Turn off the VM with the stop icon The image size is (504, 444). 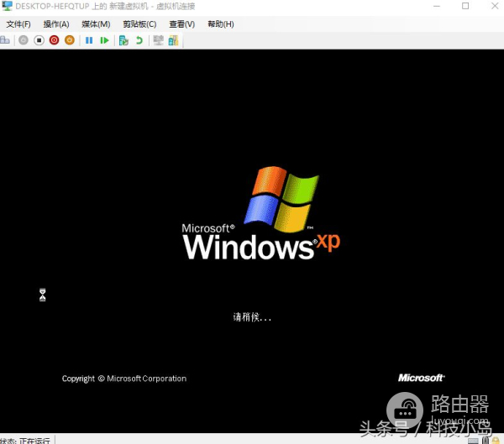coord(39,40)
